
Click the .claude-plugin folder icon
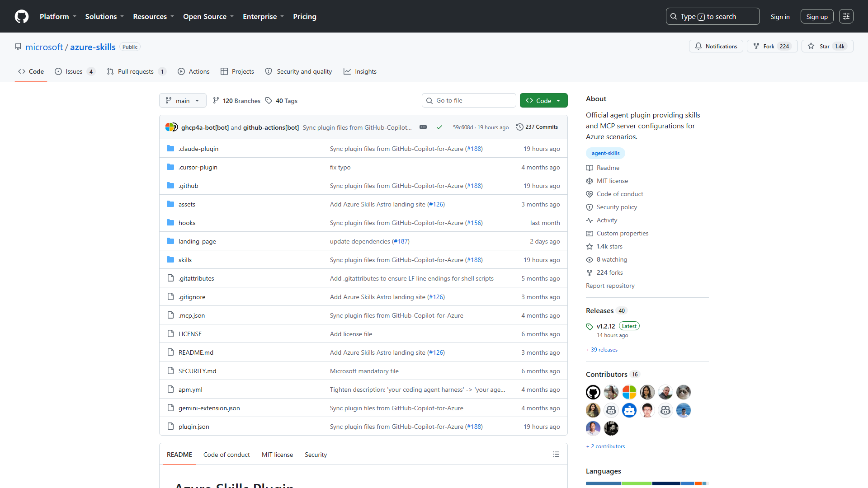pos(170,148)
